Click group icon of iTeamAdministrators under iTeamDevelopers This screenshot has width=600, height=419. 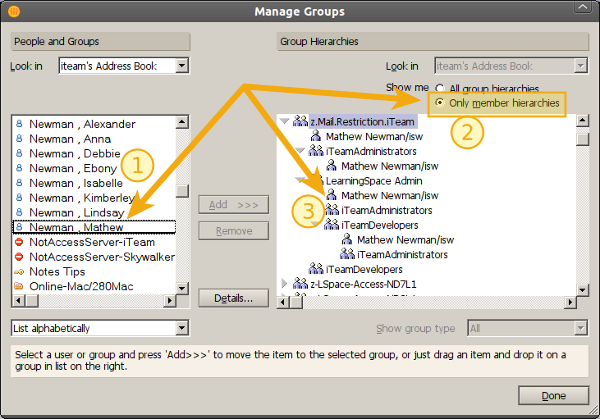click(x=347, y=254)
